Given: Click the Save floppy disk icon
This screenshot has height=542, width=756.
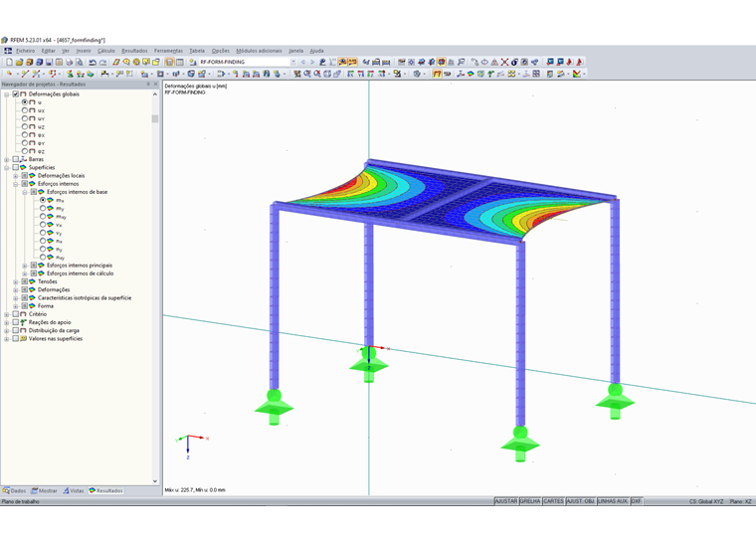Looking at the screenshot, I should pyautogui.click(x=49, y=62).
